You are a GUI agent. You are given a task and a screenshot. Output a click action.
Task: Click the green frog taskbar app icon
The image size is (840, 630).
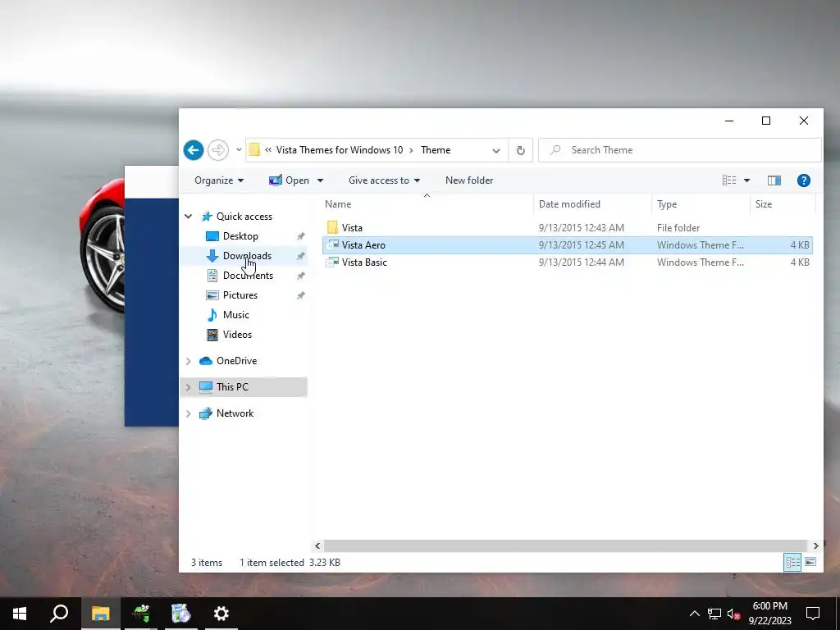[141, 614]
